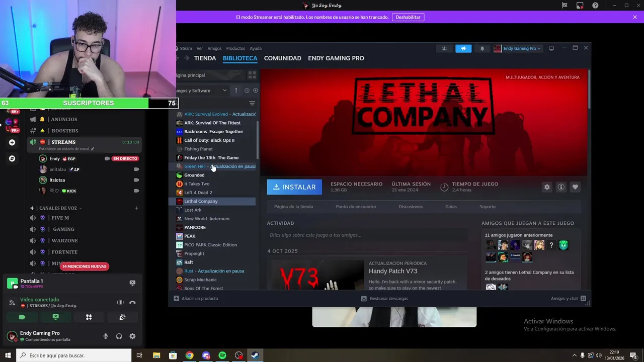Open Gestionar descargas
This screenshot has width=644, height=362.
384,299
